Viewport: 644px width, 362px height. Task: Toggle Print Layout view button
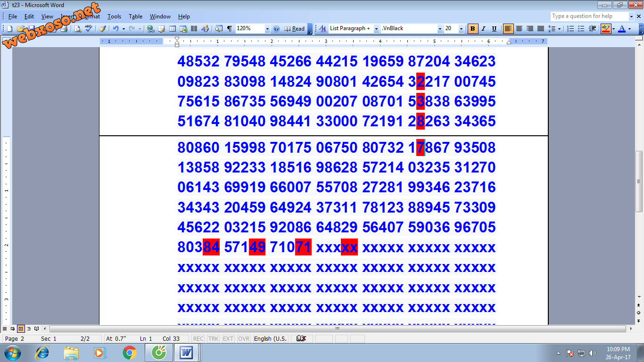click(21, 329)
